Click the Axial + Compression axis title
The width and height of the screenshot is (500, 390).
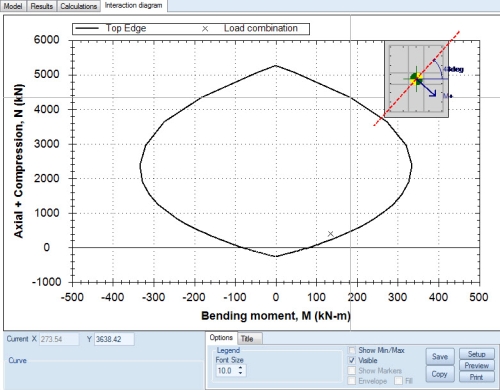(19, 161)
